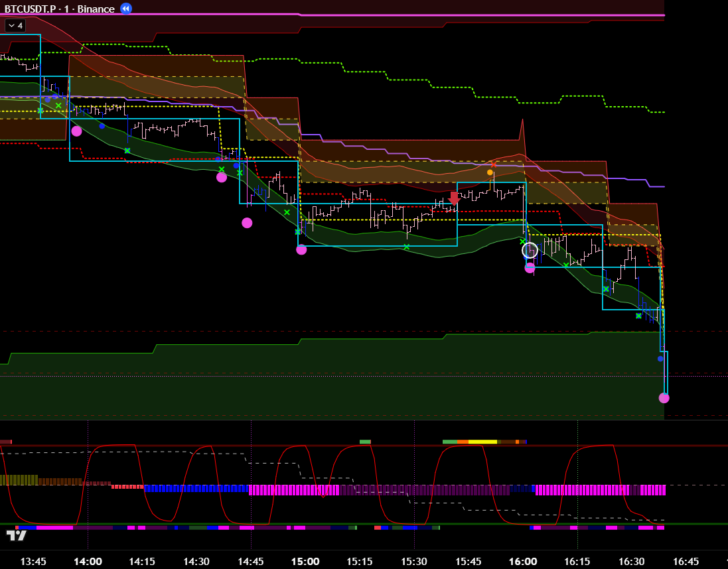Viewport: 728px width, 569px height.
Task: Click the red X marker near price peak
Action: click(493, 164)
